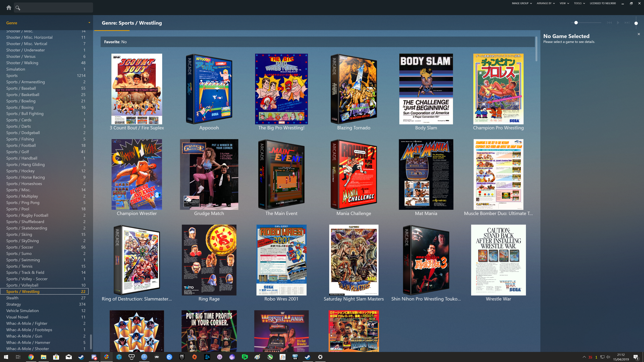Viewport: 644px width, 362px height.
Task: Select the Appoooh game cover
Action: tap(209, 89)
